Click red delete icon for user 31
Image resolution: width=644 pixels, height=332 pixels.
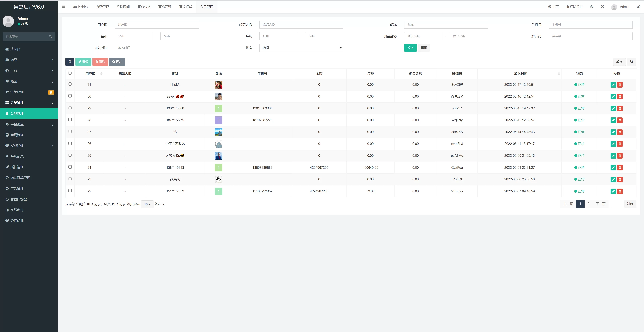pos(620,85)
